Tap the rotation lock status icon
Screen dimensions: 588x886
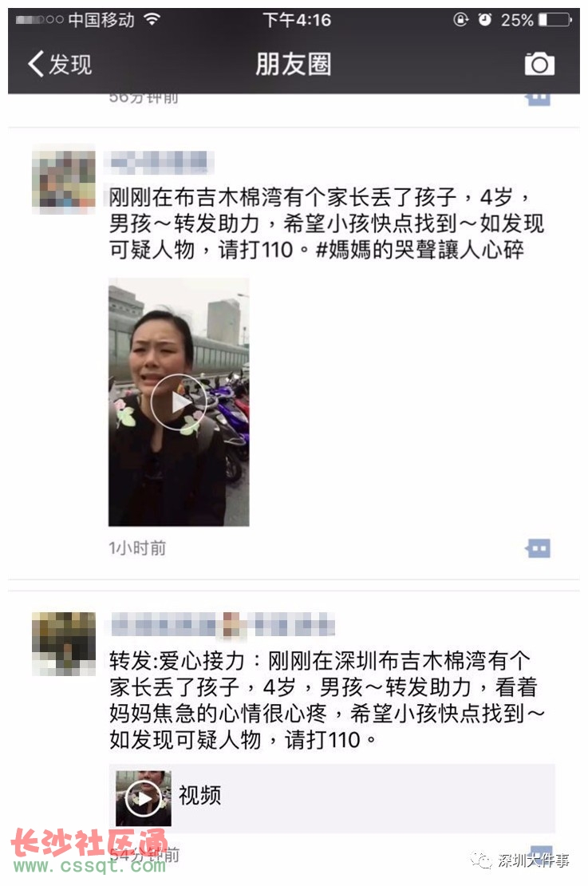point(461,20)
